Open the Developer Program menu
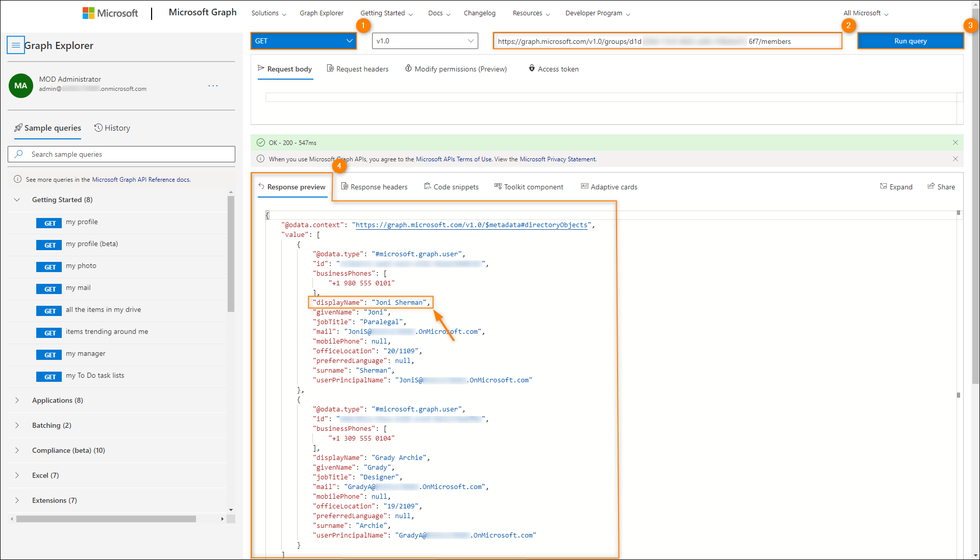The height and width of the screenshot is (560, 980). tap(598, 13)
